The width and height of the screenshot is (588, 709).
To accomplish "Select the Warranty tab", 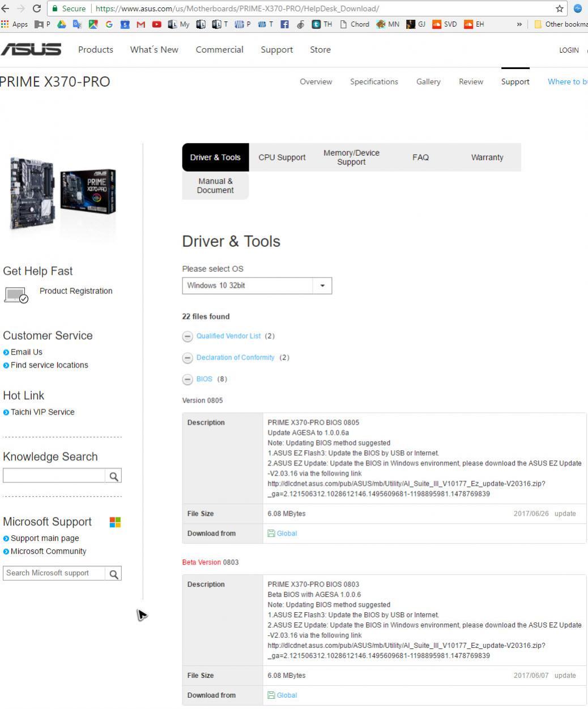I will pyautogui.click(x=487, y=157).
